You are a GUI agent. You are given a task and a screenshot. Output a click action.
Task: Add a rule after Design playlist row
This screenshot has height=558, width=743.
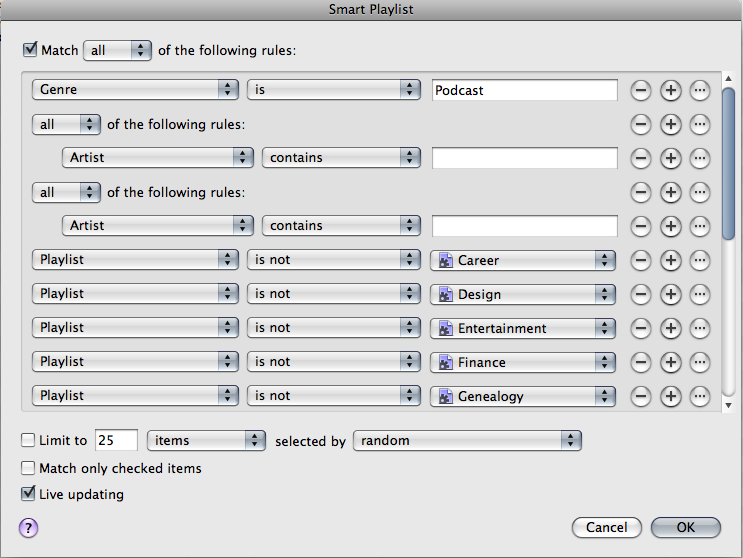[671, 294]
